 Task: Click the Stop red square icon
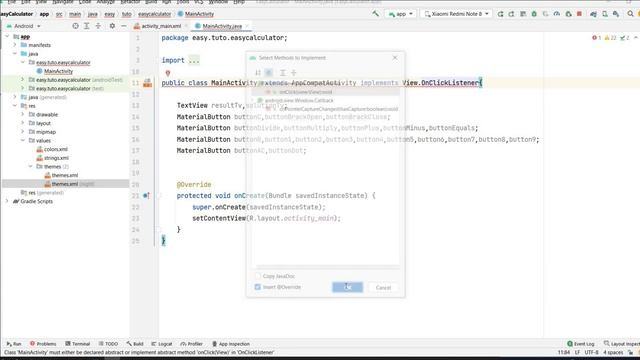click(x=579, y=14)
